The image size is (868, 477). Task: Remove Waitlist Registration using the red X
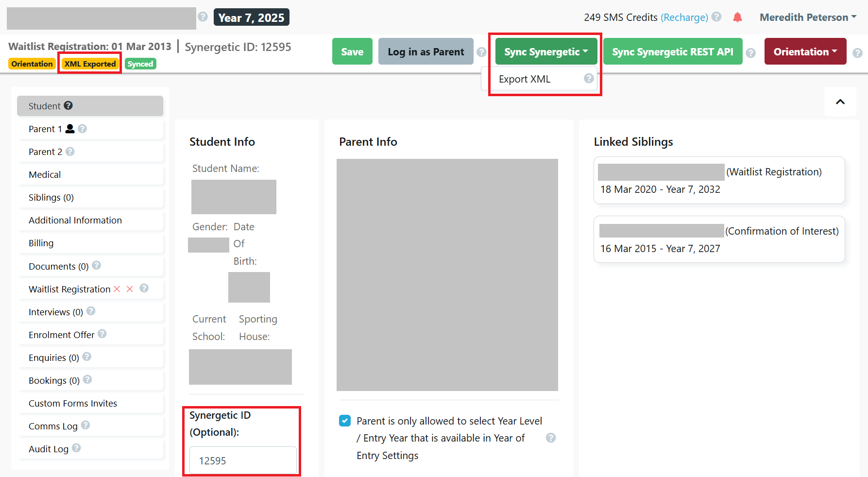pos(117,289)
